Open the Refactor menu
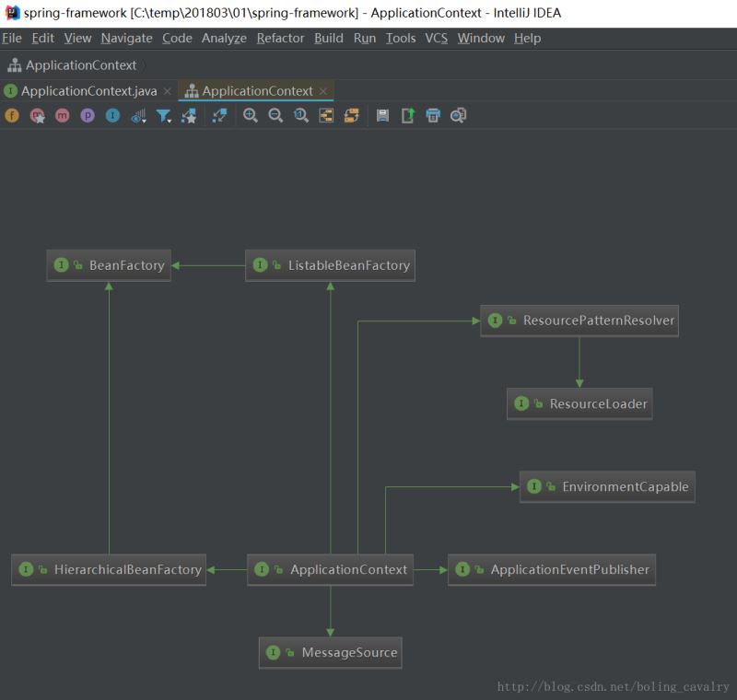This screenshot has width=737, height=700. (280, 38)
